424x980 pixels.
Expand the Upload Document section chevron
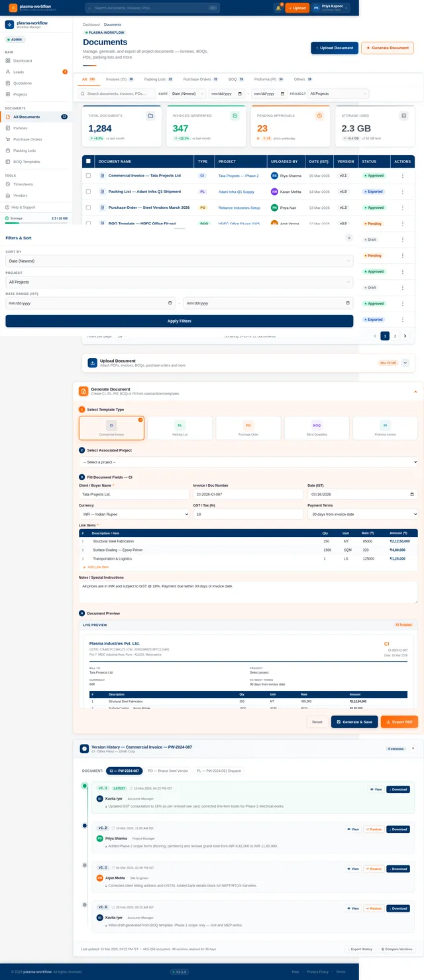pyautogui.click(x=405, y=363)
